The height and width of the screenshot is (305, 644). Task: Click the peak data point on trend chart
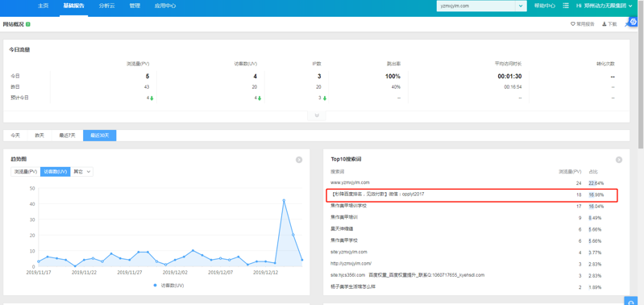tap(284, 201)
